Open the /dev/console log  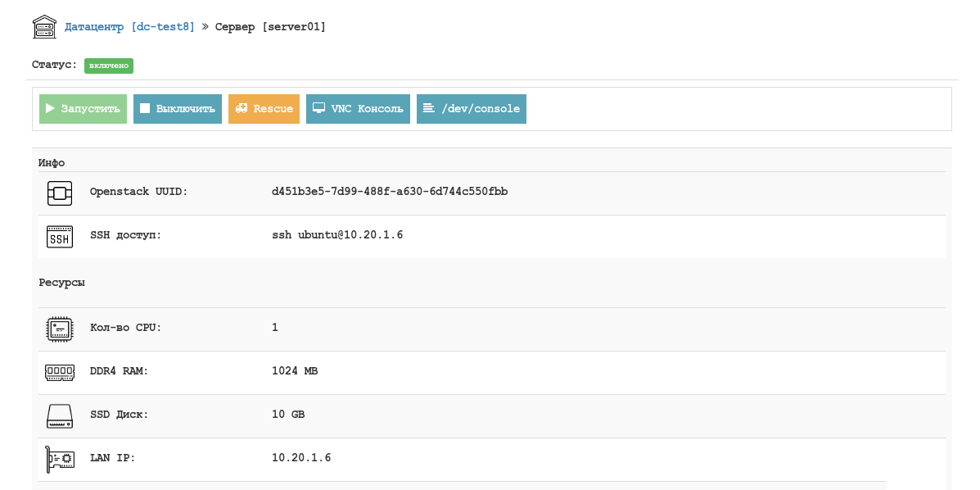(x=471, y=109)
